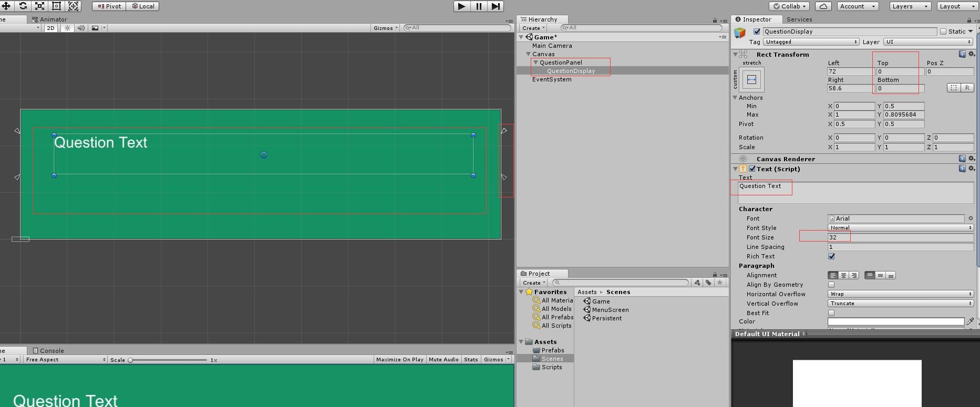980x407 pixels.
Task: Set text alignment to right
Action: point(854,275)
